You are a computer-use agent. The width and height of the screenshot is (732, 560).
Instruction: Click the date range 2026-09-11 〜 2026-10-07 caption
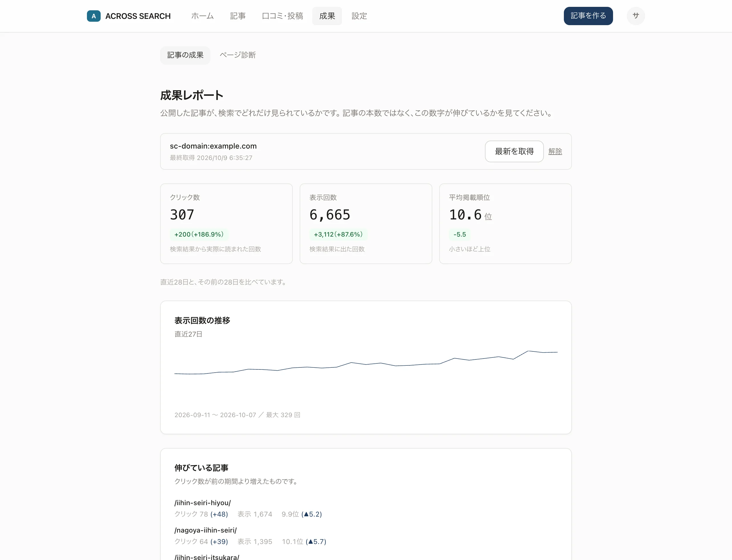coord(215,415)
